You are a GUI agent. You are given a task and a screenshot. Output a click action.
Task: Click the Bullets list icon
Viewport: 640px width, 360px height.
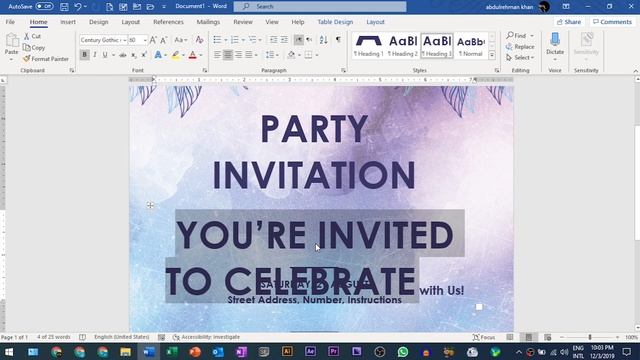point(217,40)
